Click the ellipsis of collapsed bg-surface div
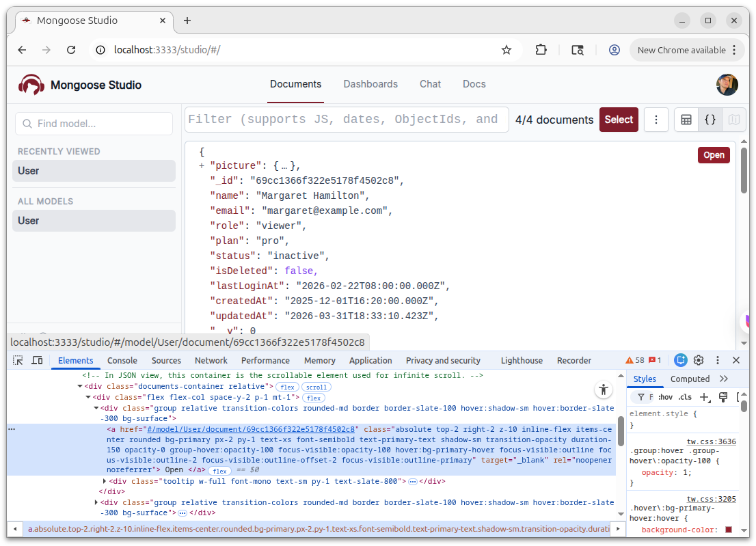The height and width of the screenshot is (546, 756). (x=183, y=513)
